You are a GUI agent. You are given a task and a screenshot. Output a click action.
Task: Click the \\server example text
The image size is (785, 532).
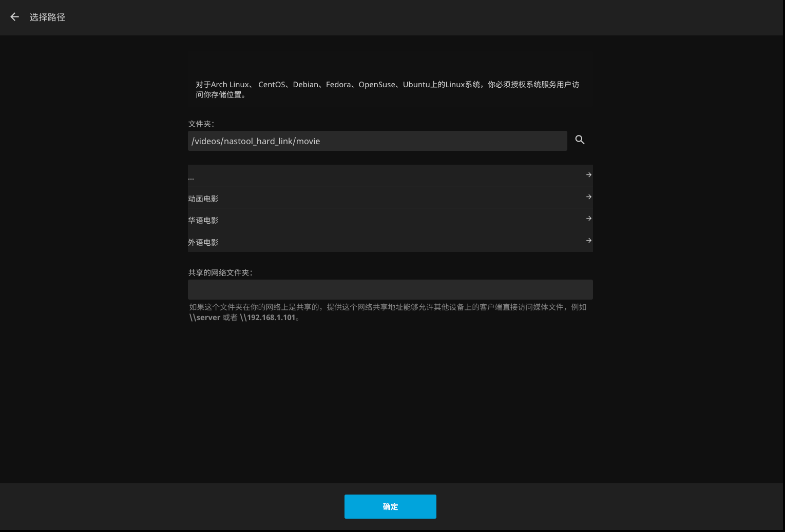pos(205,318)
